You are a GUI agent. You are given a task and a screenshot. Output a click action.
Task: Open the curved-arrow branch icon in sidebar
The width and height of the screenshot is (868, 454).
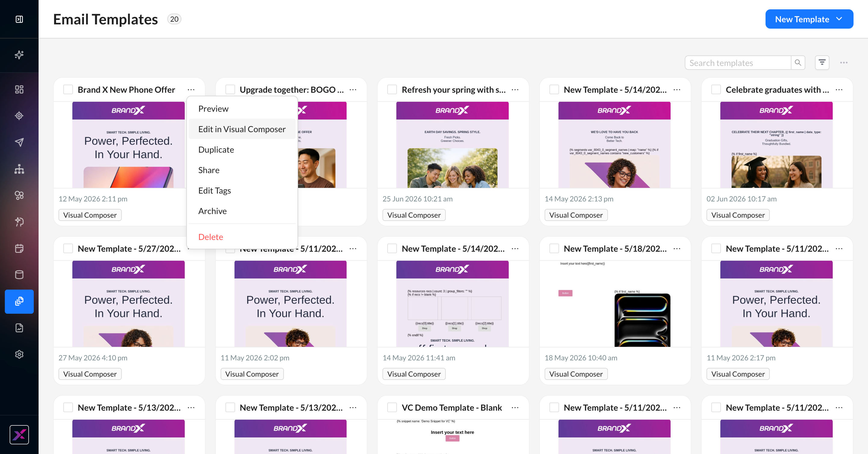point(19,222)
